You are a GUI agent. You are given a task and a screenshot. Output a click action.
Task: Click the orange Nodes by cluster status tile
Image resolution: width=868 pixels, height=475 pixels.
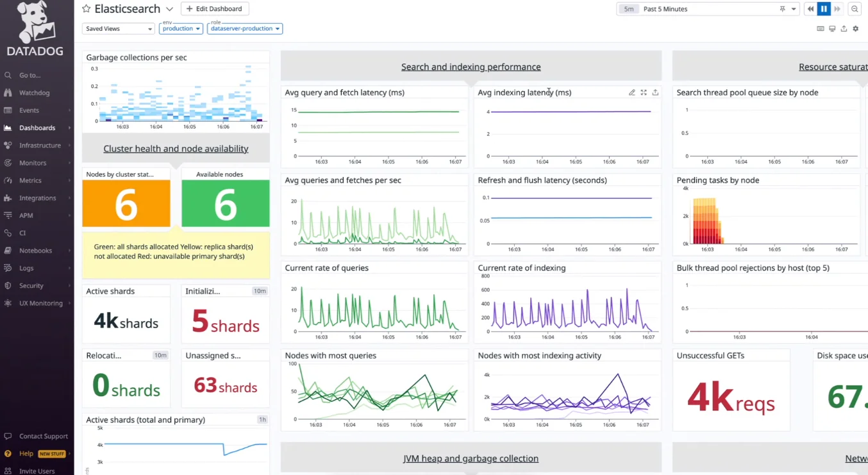[x=126, y=203]
